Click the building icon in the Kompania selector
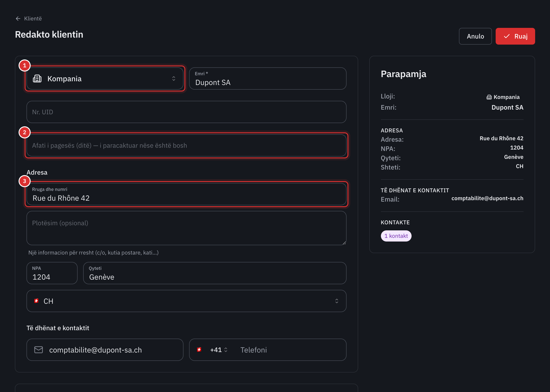 37,79
